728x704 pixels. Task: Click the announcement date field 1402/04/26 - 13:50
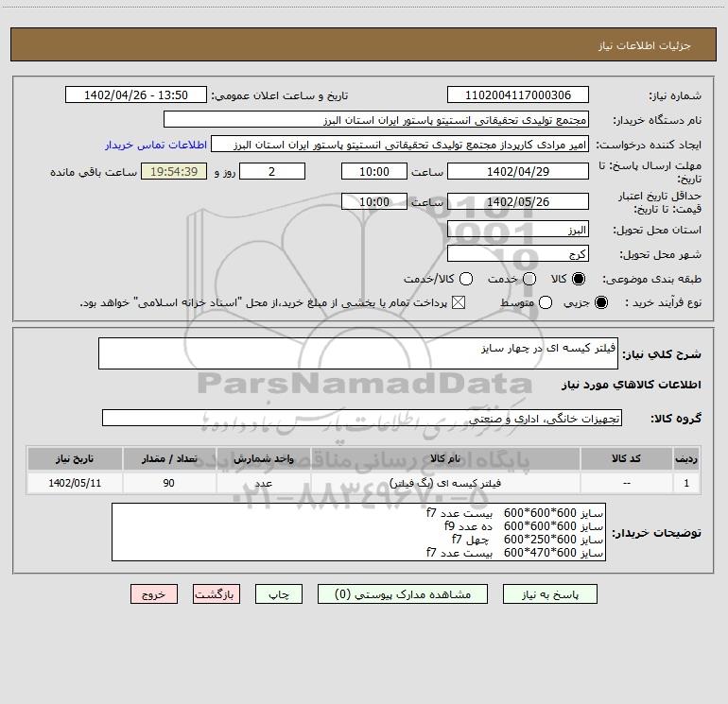point(136,94)
